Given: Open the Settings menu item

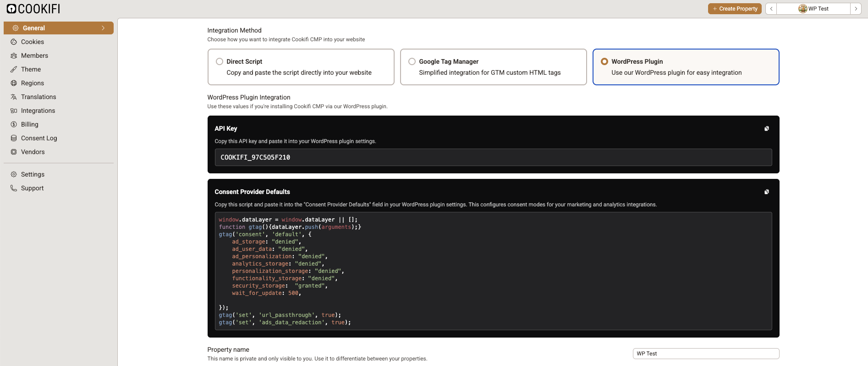Looking at the screenshot, I should click(59, 174).
